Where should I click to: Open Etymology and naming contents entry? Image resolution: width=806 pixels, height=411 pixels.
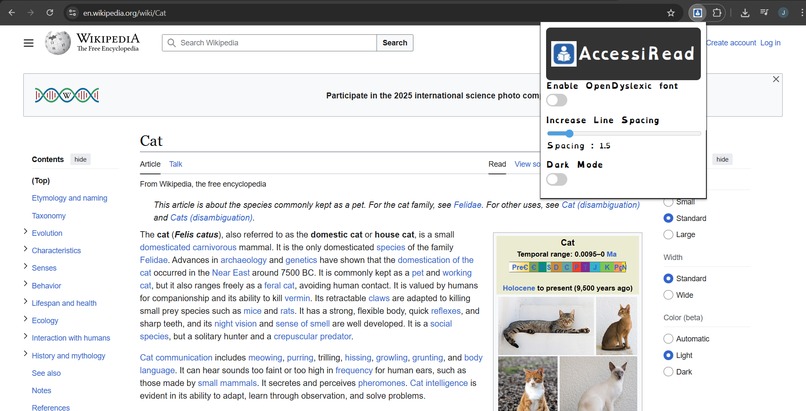click(x=69, y=198)
